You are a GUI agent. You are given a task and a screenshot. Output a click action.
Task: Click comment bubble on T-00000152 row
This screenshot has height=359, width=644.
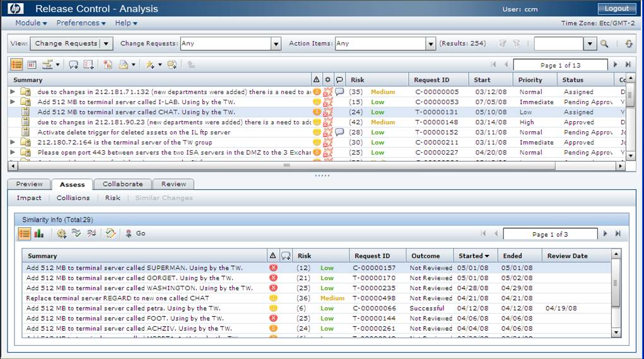tap(339, 132)
